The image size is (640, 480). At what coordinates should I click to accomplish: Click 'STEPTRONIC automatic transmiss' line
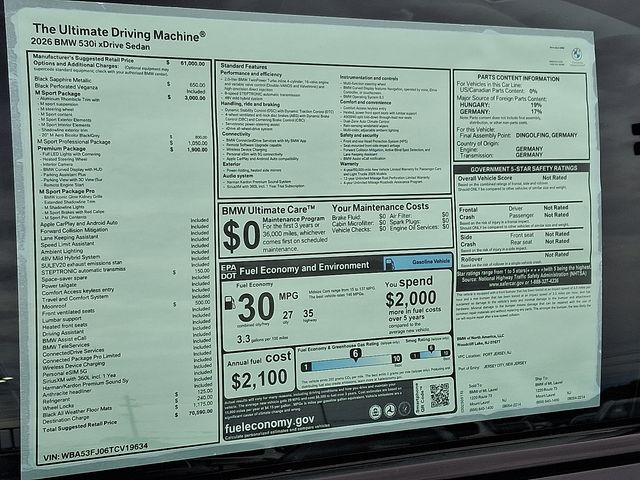[84, 271]
